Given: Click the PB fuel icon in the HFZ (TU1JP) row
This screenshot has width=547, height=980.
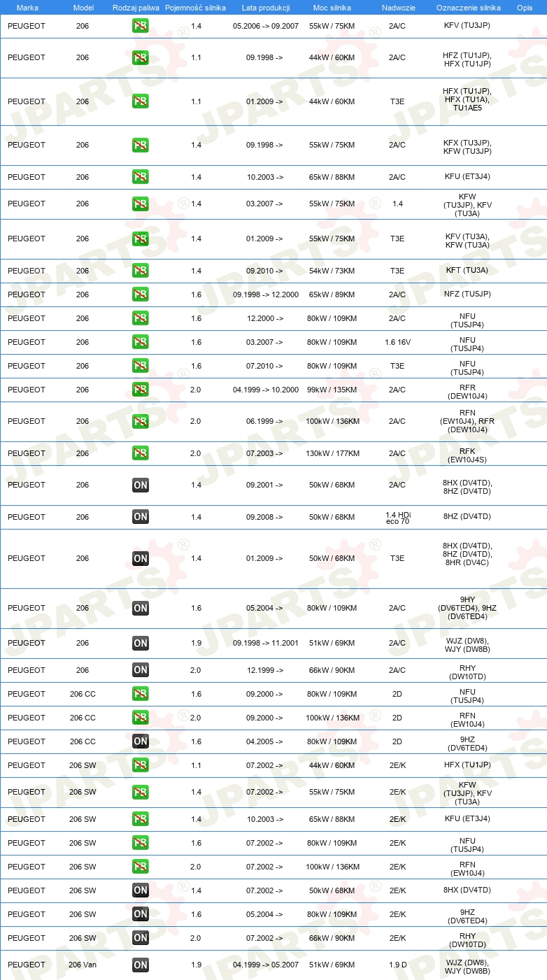Looking at the screenshot, I should [x=141, y=58].
